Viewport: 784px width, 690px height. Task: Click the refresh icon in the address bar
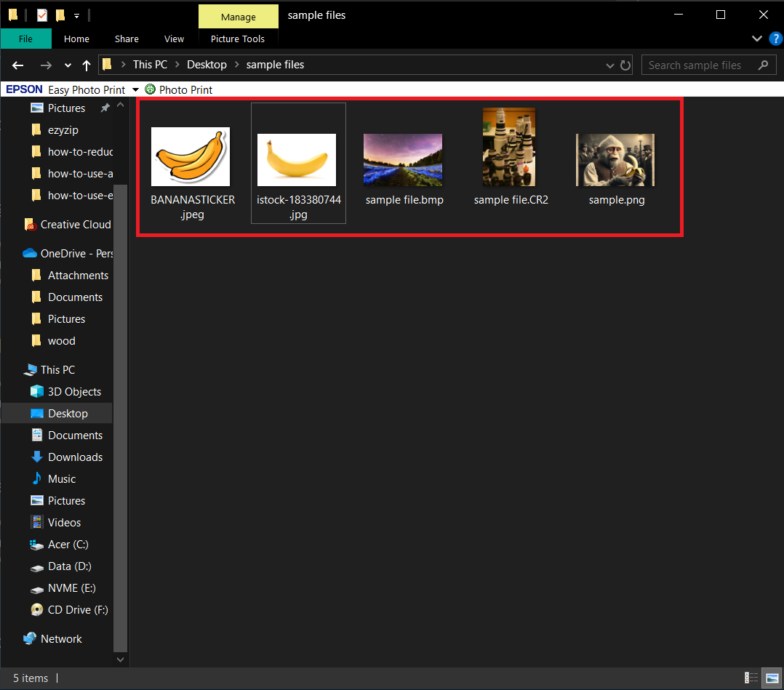(x=625, y=65)
